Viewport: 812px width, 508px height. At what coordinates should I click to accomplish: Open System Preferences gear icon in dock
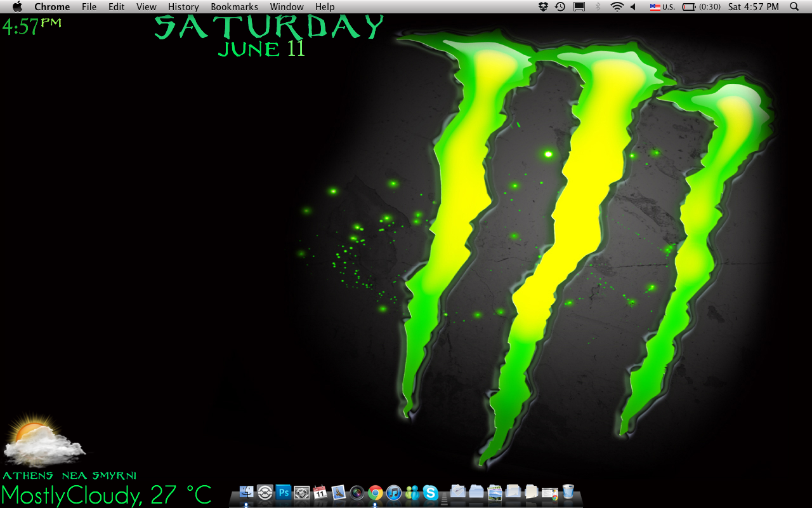pyautogui.click(x=302, y=493)
